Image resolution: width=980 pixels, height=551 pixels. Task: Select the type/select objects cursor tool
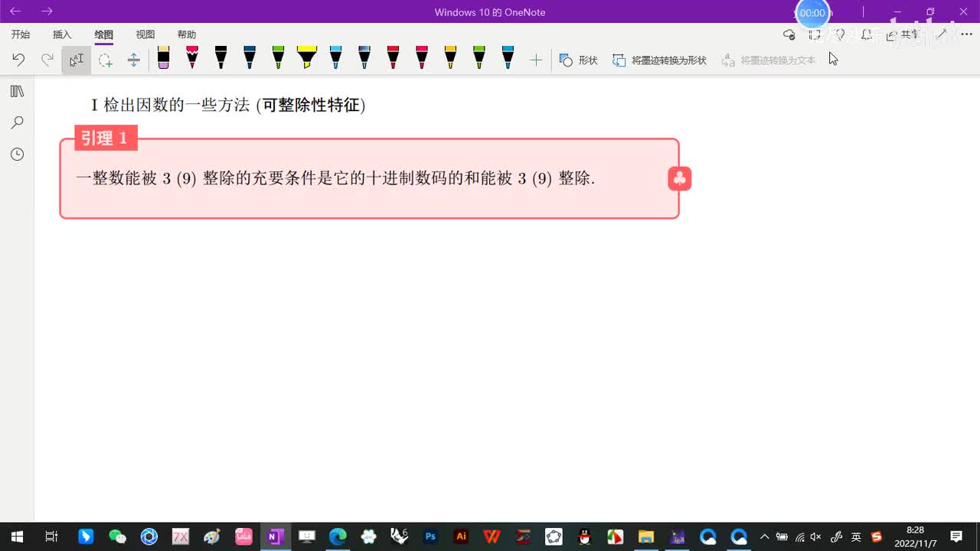77,60
